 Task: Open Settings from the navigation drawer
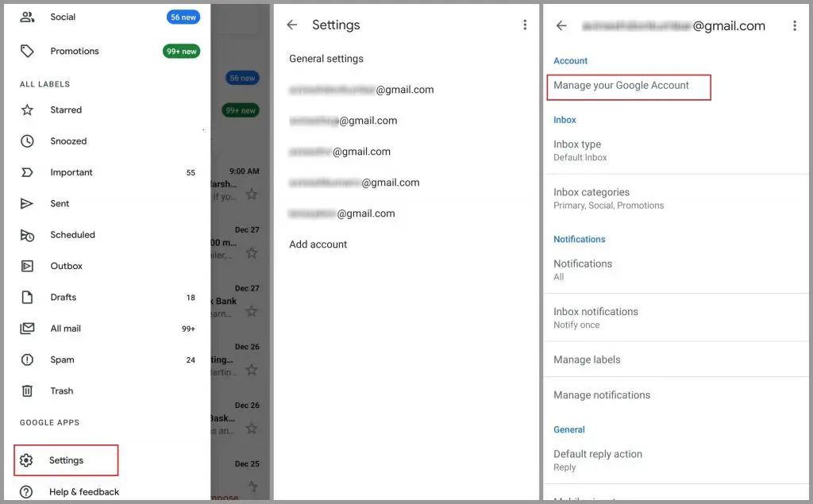pyautogui.click(x=67, y=460)
